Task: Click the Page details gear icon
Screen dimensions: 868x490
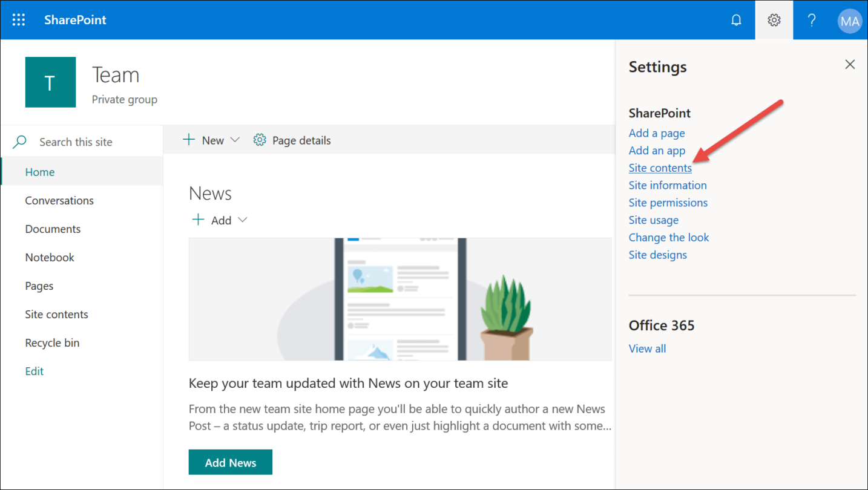Action: click(x=260, y=140)
